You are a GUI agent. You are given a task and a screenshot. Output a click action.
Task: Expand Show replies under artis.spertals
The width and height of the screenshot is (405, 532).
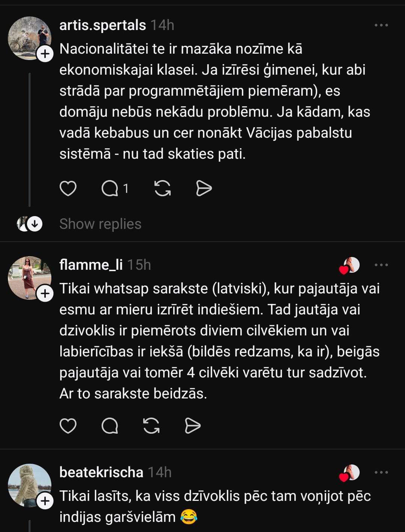(x=100, y=224)
